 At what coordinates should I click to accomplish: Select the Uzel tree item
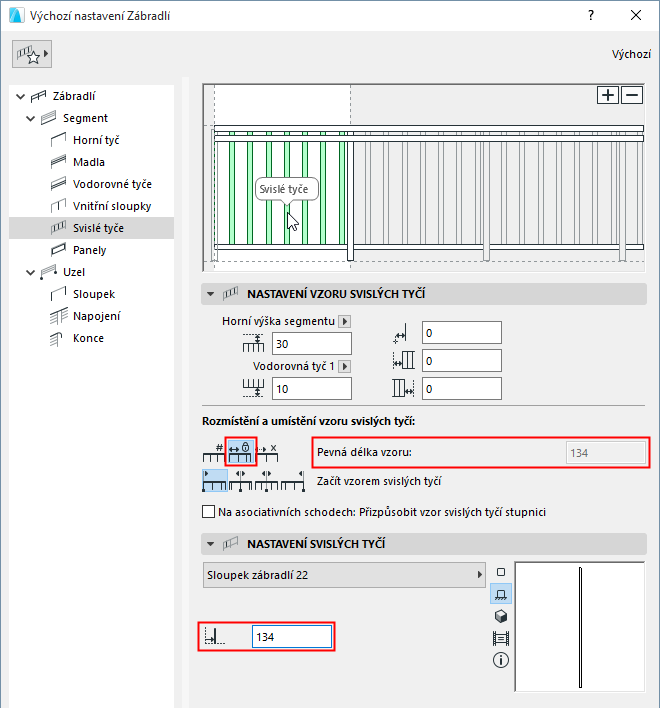74,272
